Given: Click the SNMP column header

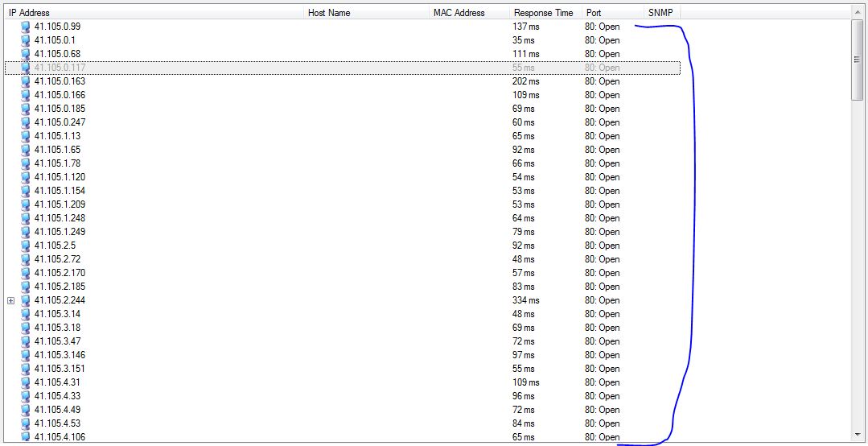Looking at the screenshot, I should click(x=660, y=13).
